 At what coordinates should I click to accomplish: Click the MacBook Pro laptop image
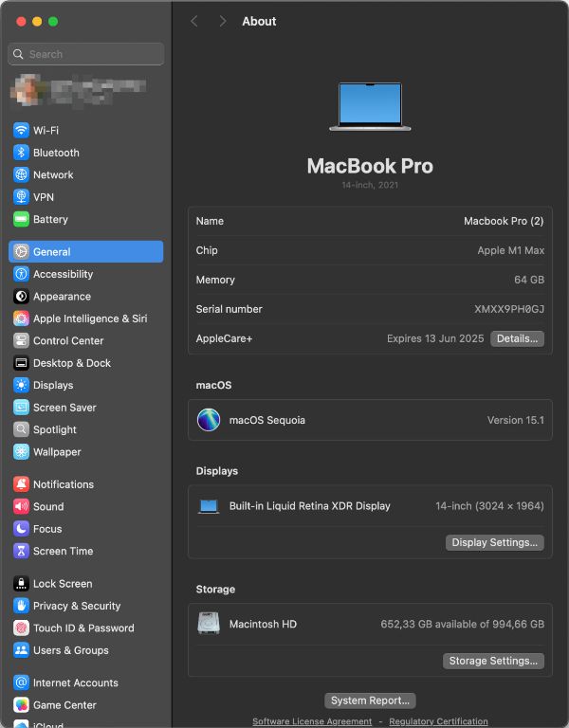(x=370, y=106)
